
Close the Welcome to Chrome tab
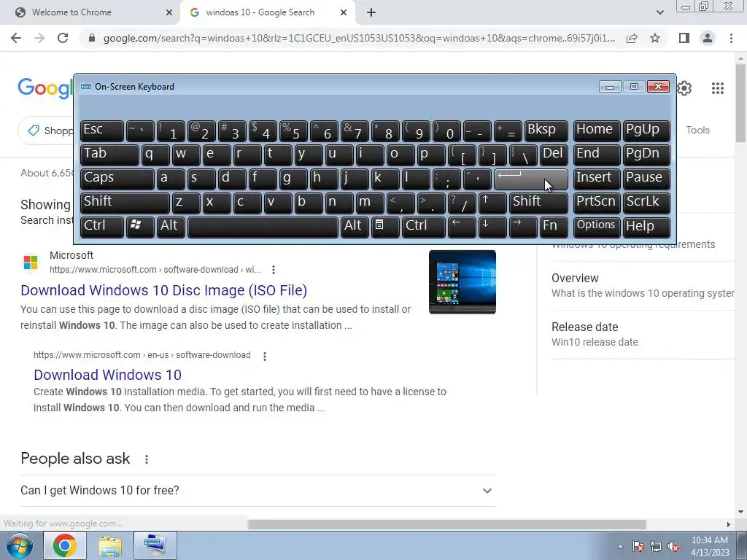point(169,12)
